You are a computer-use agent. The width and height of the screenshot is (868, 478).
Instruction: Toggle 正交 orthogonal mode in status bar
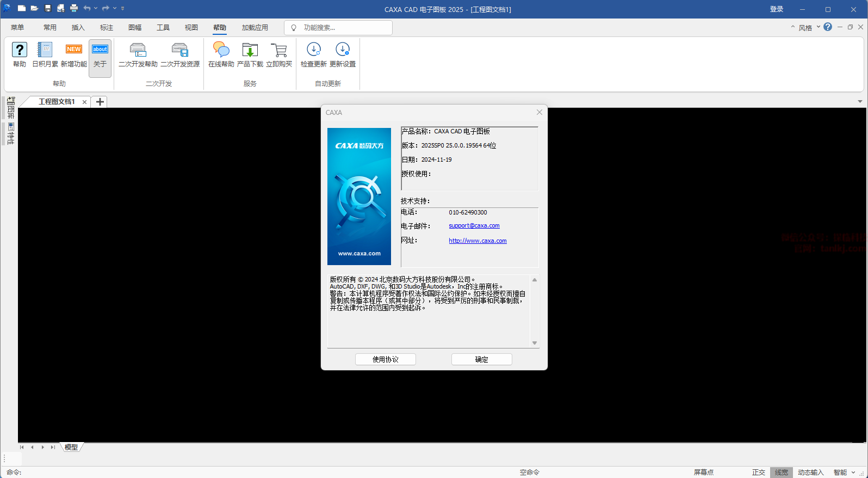click(758, 472)
